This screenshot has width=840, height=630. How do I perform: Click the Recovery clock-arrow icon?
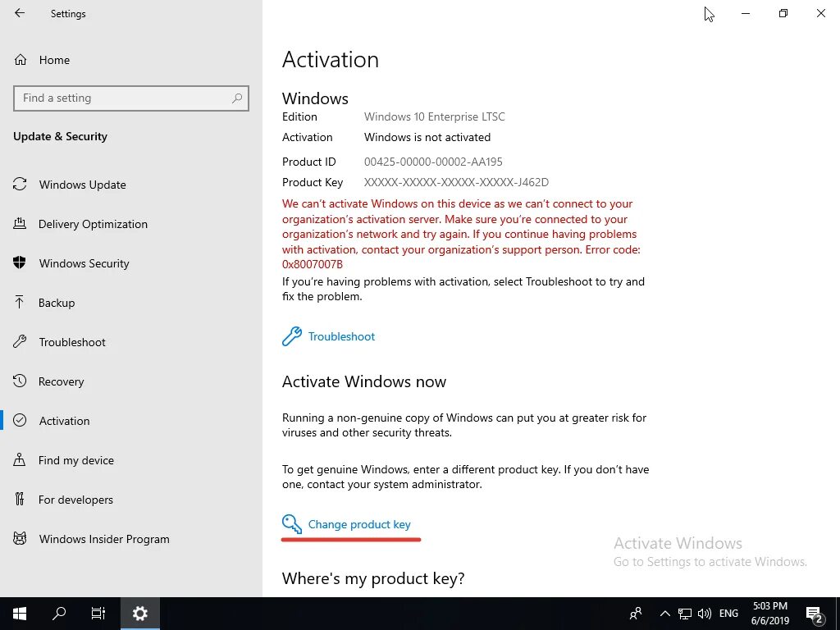20,381
